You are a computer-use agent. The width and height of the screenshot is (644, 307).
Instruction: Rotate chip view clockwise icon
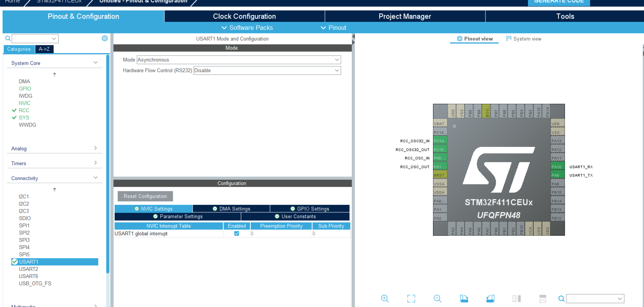[x=464, y=298]
